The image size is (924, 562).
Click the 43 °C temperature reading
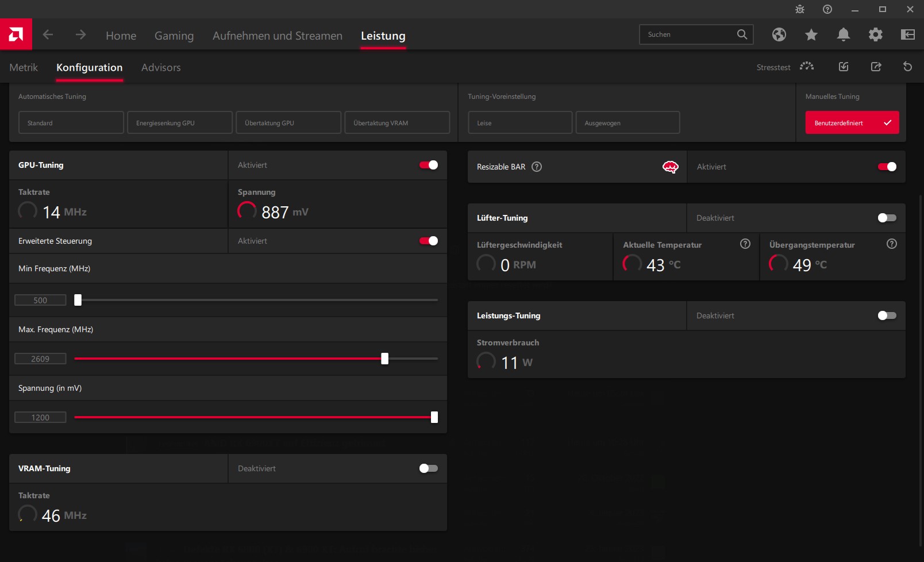click(x=664, y=265)
